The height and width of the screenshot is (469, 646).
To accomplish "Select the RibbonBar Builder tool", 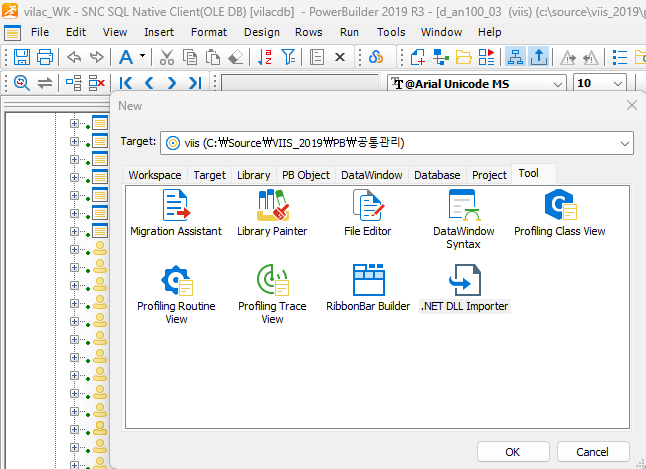I will click(x=368, y=288).
